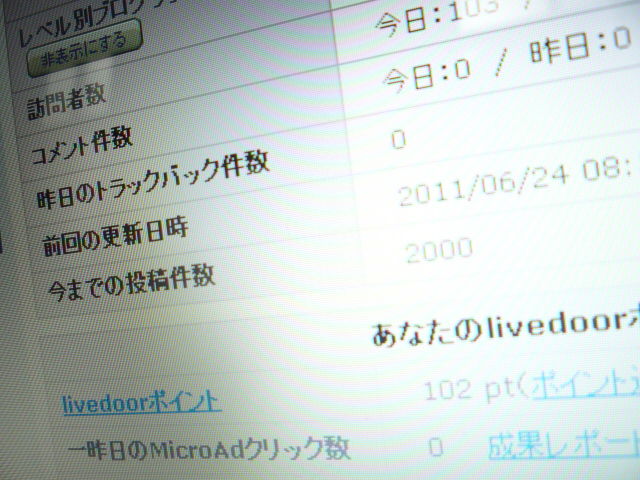Select the 今日:0 comment count value
Screen dimensions: 640x480
(427, 78)
